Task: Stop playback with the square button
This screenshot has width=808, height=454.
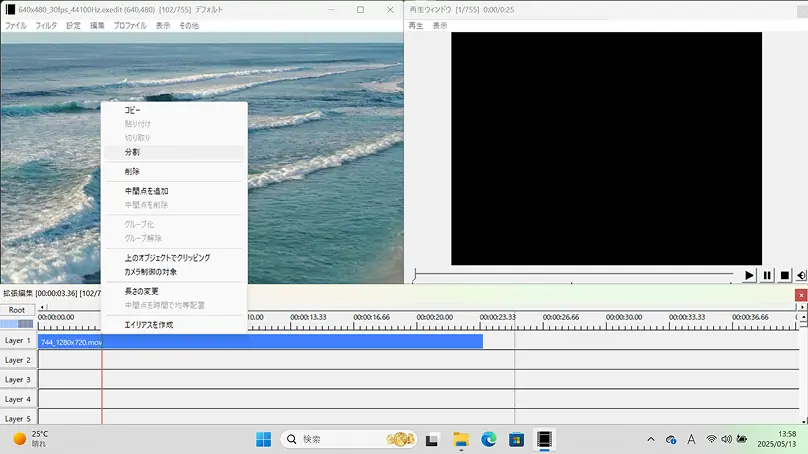Action: click(x=784, y=275)
